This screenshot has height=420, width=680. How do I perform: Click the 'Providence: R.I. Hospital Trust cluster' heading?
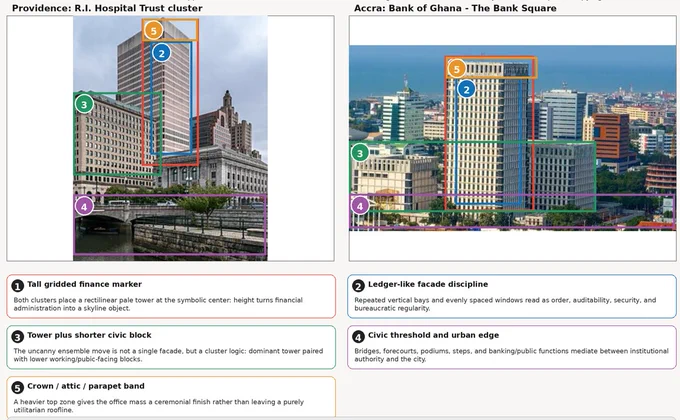click(x=107, y=8)
